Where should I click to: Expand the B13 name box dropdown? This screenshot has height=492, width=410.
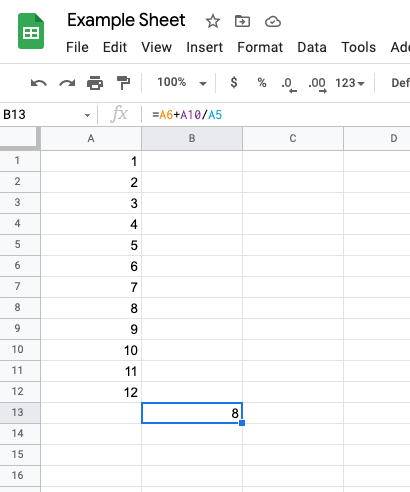(x=87, y=115)
